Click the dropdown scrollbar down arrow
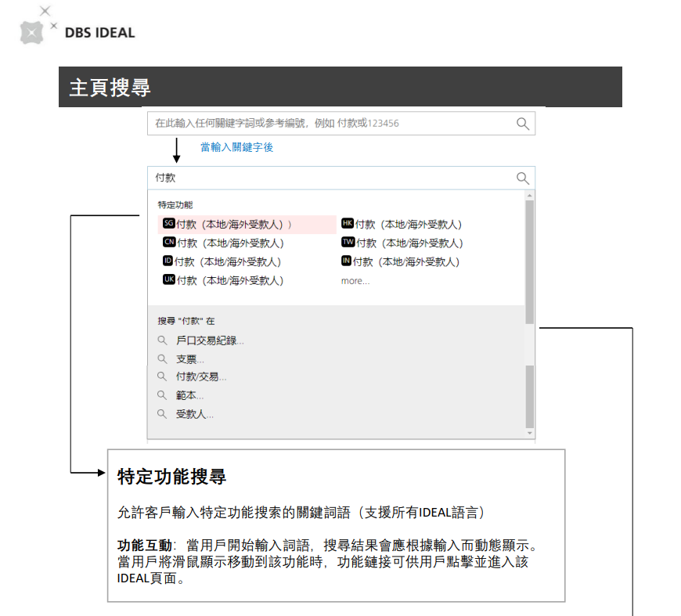Viewport: 681px width, 616px height. click(x=529, y=433)
